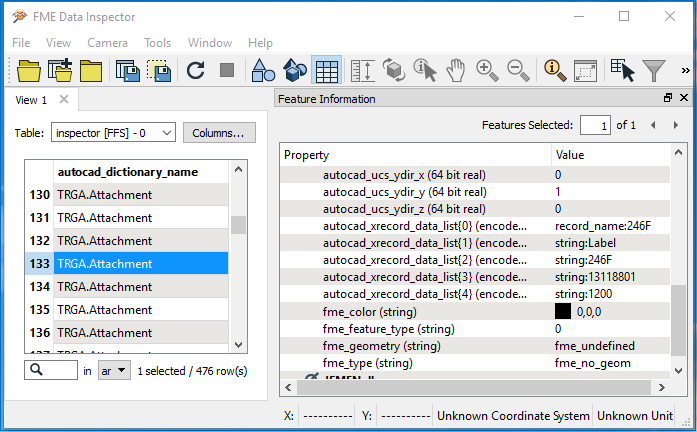The image size is (697, 432).
Task: Open the File menu
Action: tap(21, 43)
